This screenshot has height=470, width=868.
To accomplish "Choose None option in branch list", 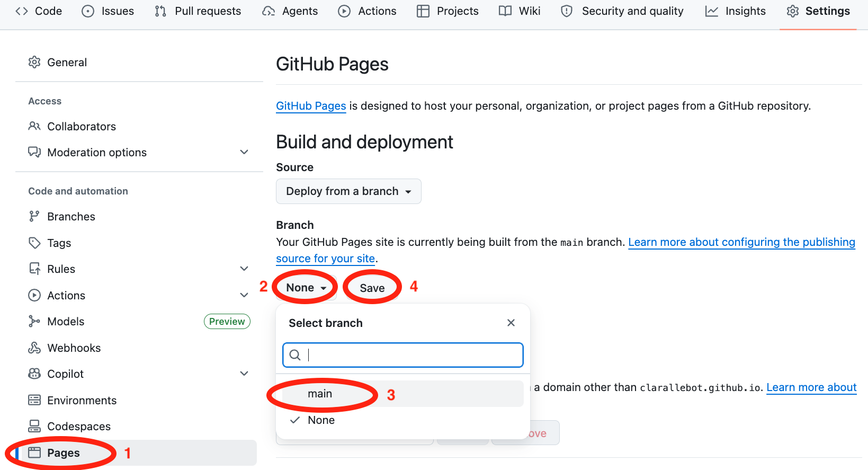I will coord(403,420).
